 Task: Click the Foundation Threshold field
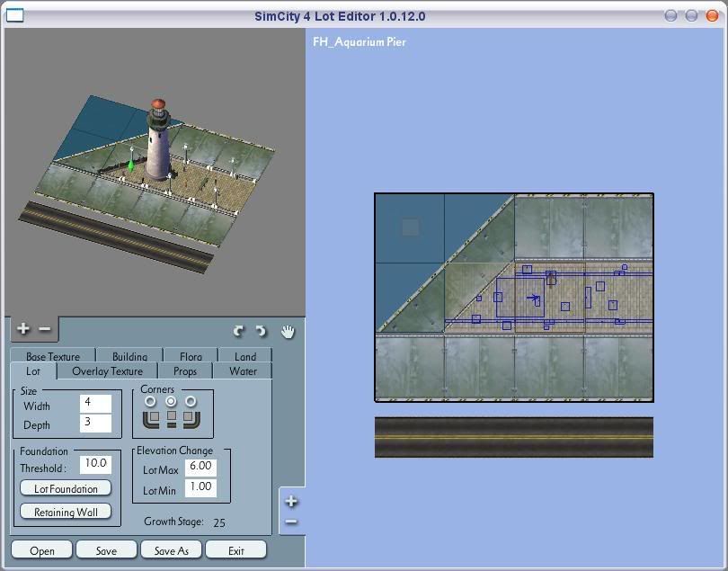(x=95, y=464)
